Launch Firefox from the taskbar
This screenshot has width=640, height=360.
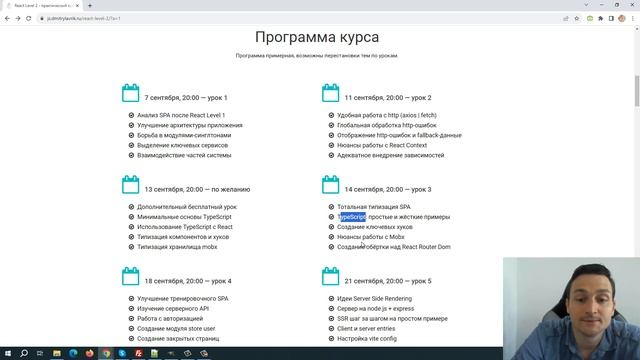pos(89,353)
